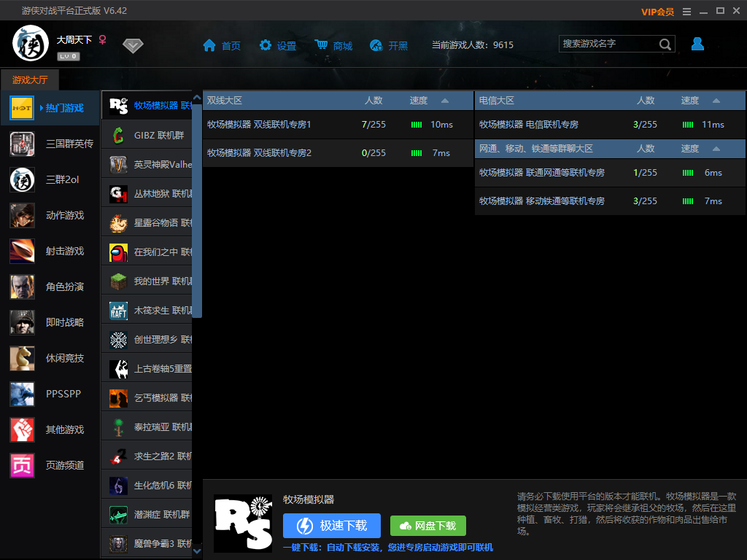Sort 电信大区 by 速度 header
This screenshot has width=747, height=560.
point(690,101)
